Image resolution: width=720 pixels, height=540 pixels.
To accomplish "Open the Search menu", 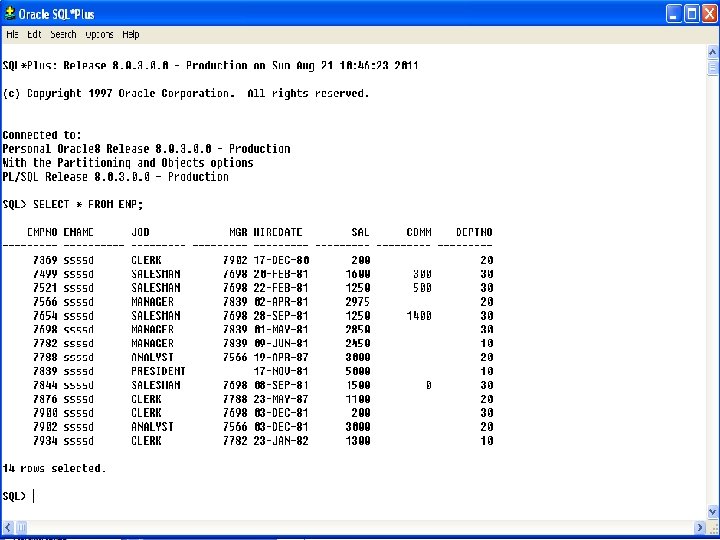I will pyautogui.click(x=63, y=34).
